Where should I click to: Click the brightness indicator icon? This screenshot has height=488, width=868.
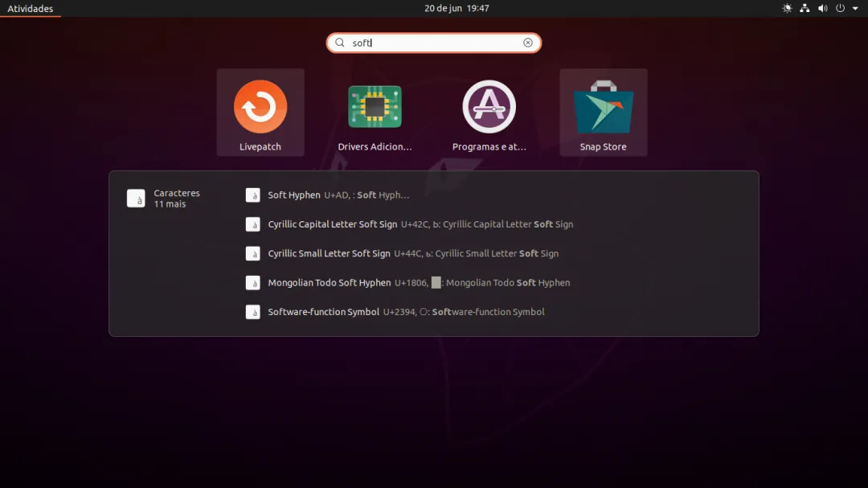(787, 8)
